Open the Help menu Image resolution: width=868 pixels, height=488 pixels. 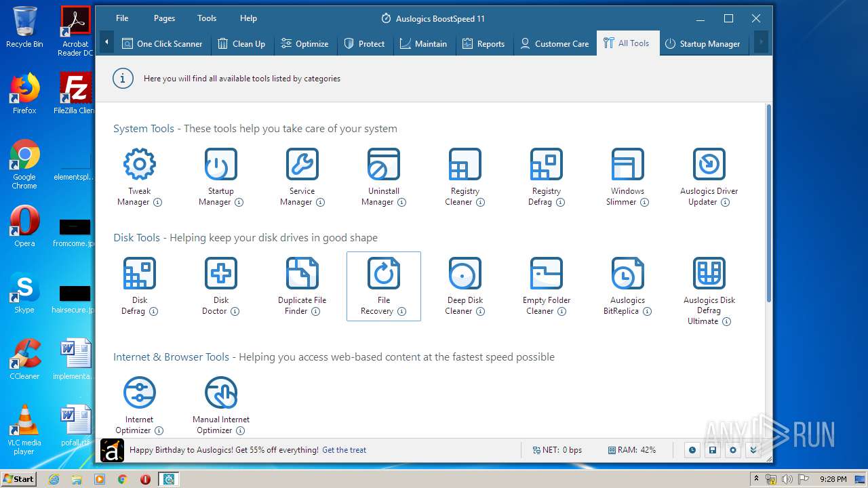coord(248,18)
